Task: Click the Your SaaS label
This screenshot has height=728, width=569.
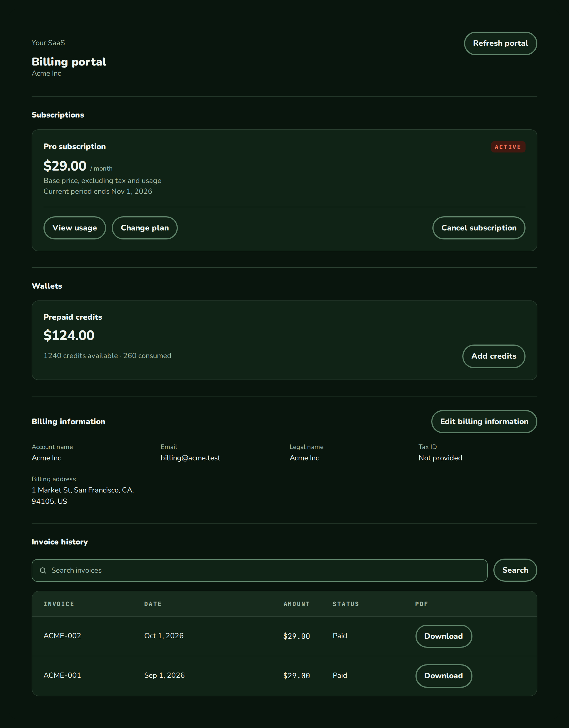Action: click(x=48, y=43)
